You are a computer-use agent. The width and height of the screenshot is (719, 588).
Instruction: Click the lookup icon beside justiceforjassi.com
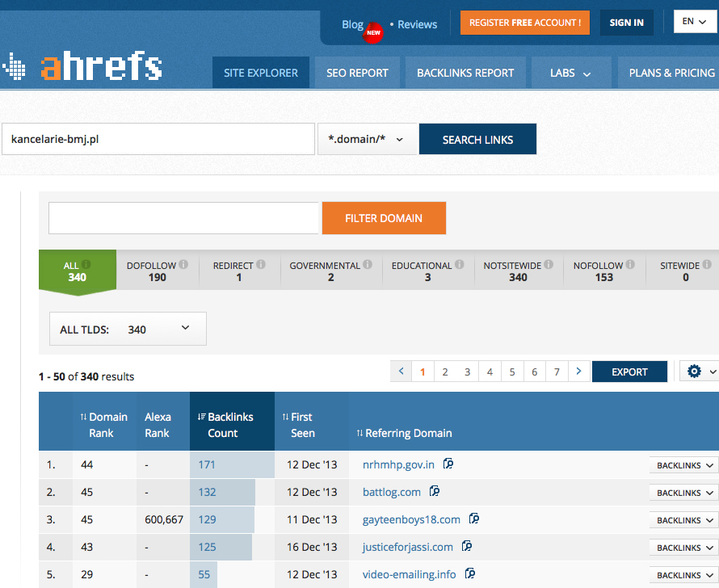tap(467, 546)
